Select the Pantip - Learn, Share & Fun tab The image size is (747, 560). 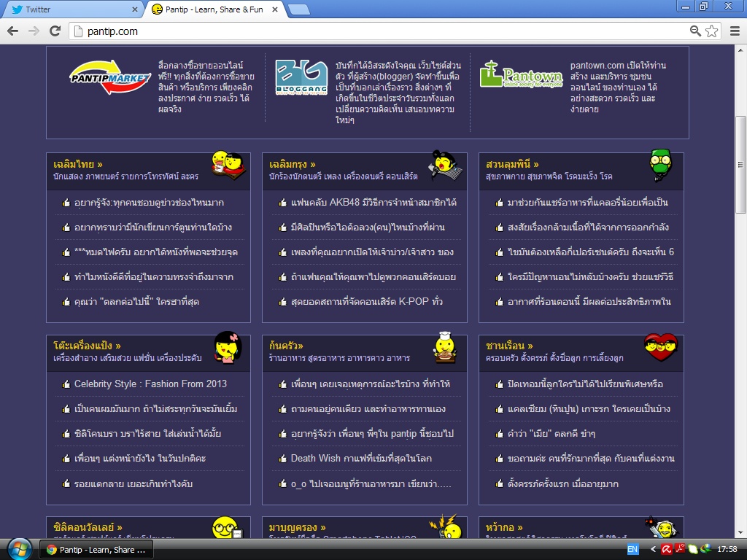point(214,9)
